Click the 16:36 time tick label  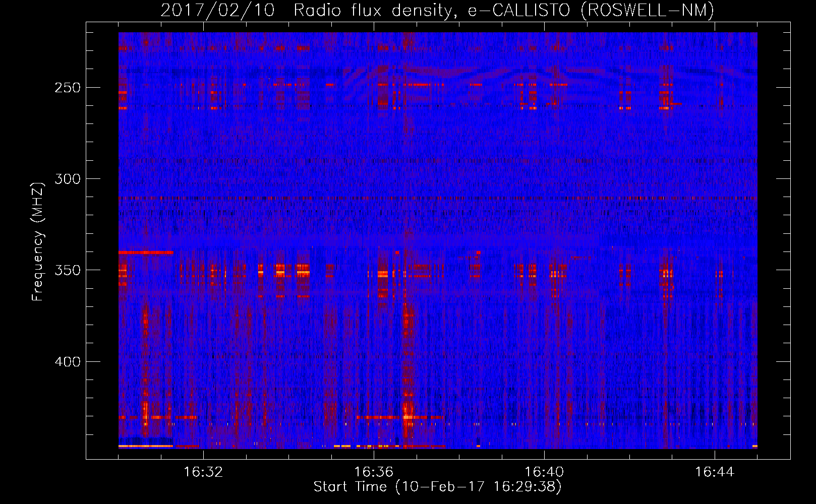[374, 472]
